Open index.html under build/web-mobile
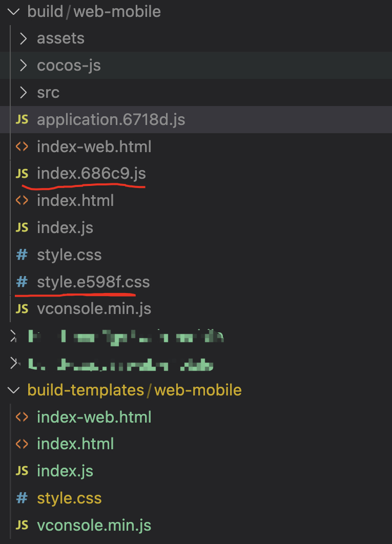This screenshot has width=392, height=544. (x=75, y=201)
